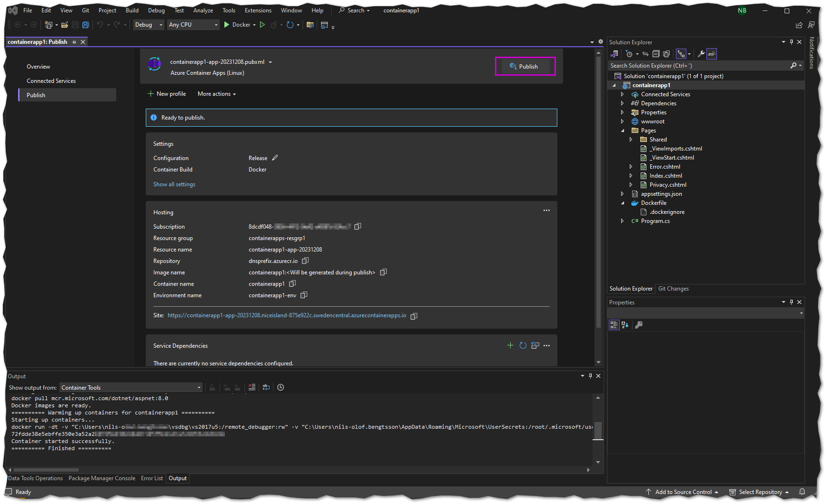
Task: Open Property Pages wrench in Properties panel
Action: point(639,325)
